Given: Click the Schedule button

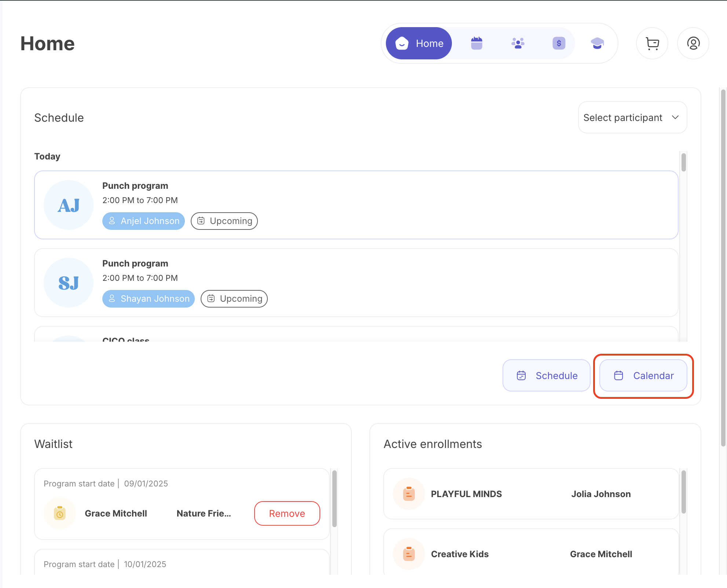Looking at the screenshot, I should (546, 375).
